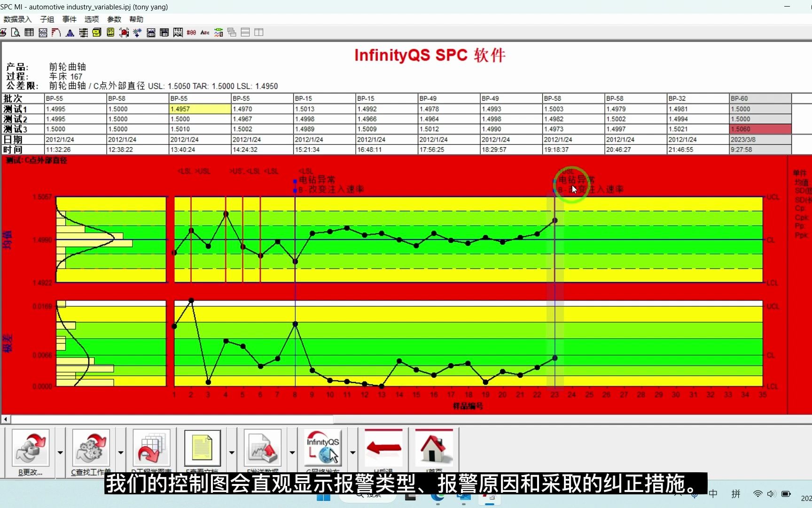The width and height of the screenshot is (812, 508).
Task: Click the table window toolbar icon
Action: (x=164, y=32)
